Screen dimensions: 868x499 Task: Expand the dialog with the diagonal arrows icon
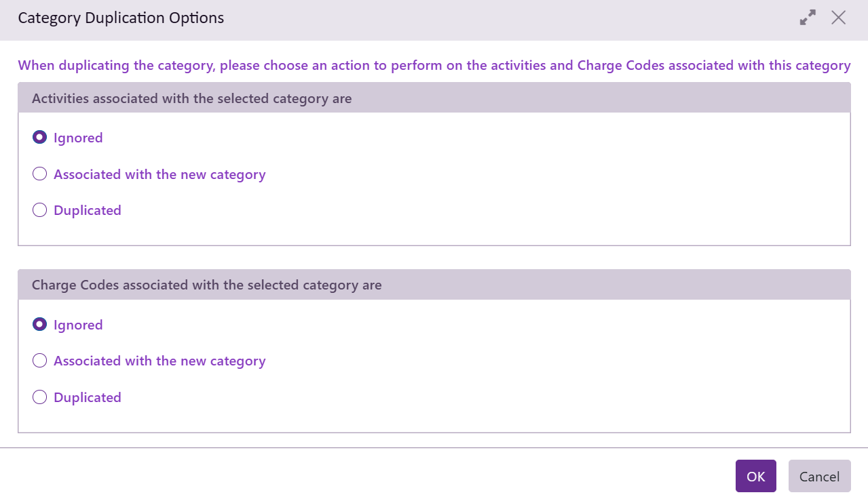(808, 18)
